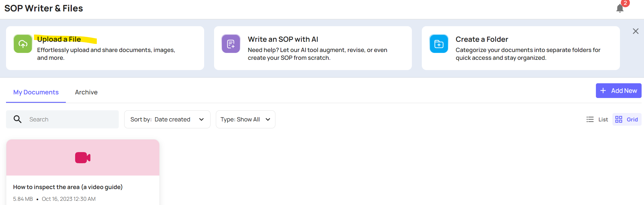Open 'How to inspect the area' document title
The width and height of the screenshot is (644, 205).
coord(68,187)
